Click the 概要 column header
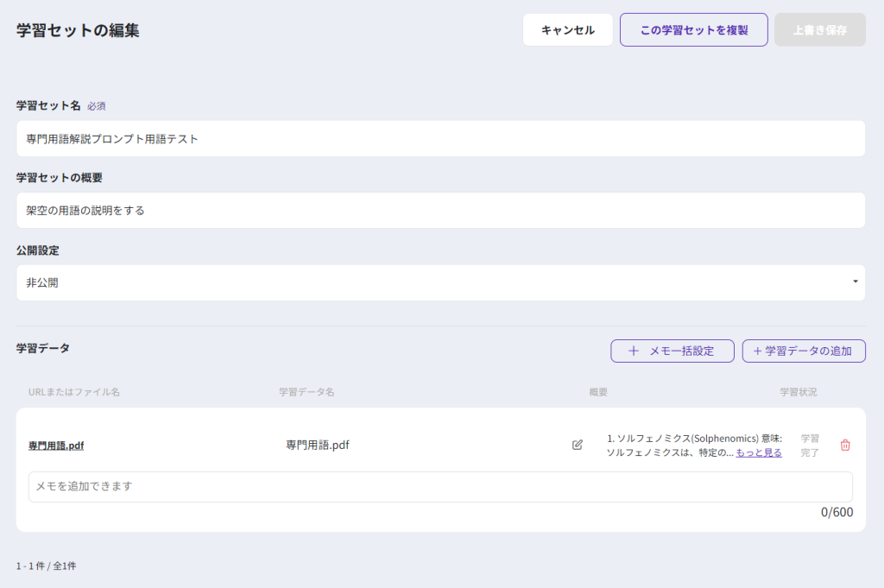The height and width of the screenshot is (588, 884). (x=598, y=392)
